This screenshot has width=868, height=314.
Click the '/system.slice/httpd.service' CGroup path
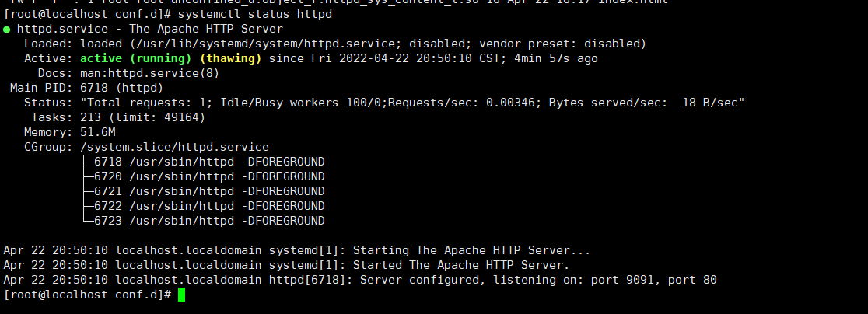pos(174,147)
